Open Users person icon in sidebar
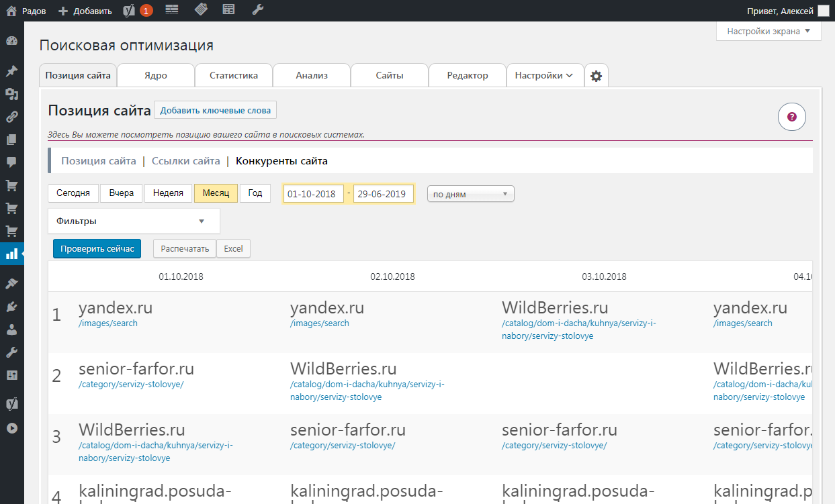Screen dimensions: 835x504 [11, 330]
